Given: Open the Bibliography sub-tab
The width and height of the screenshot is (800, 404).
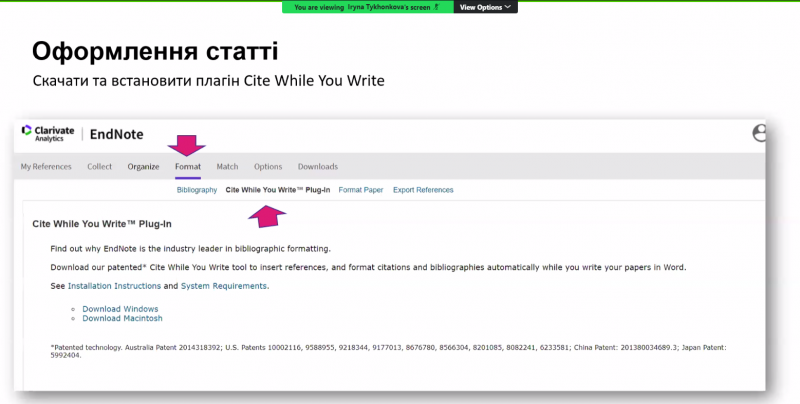Looking at the screenshot, I should coord(197,190).
